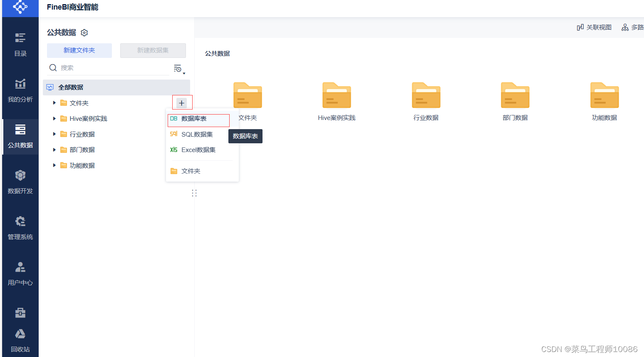
Task: Click the toolbox icon above 回收站
Action: click(x=20, y=312)
